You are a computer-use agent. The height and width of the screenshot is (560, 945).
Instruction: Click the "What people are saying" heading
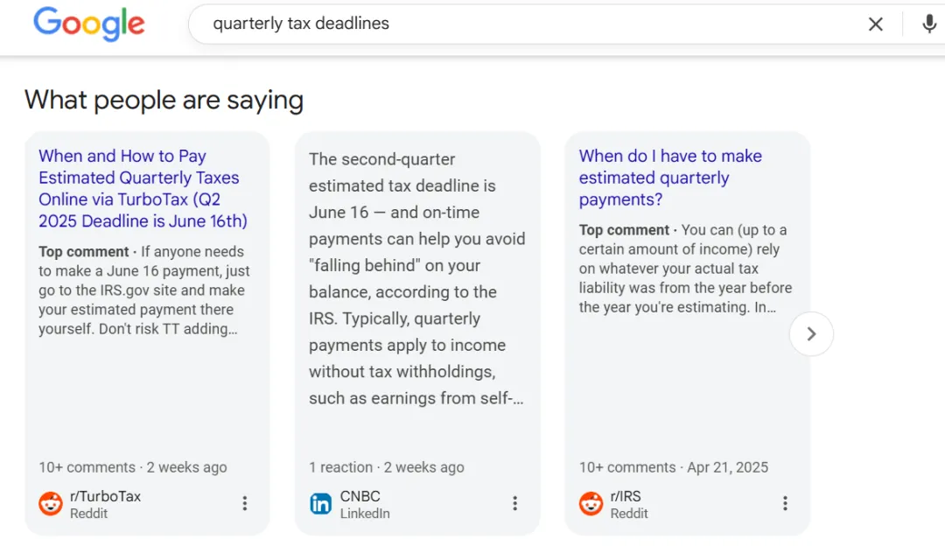[164, 101]
